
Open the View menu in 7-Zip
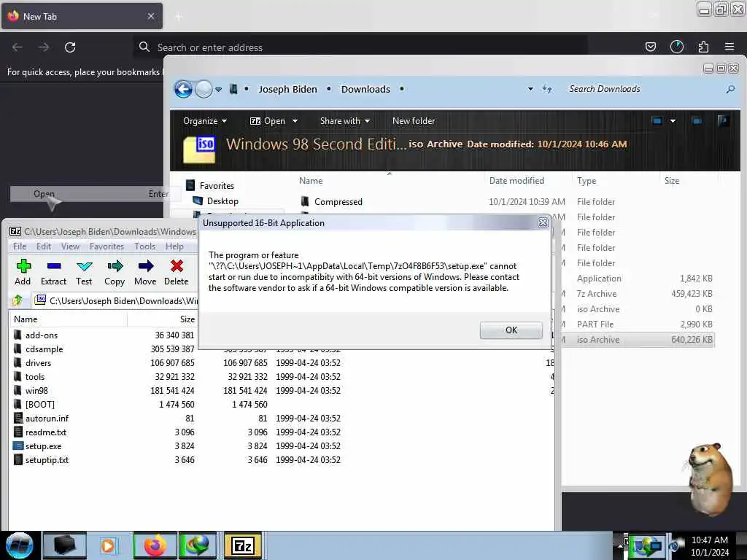(70, 246)
